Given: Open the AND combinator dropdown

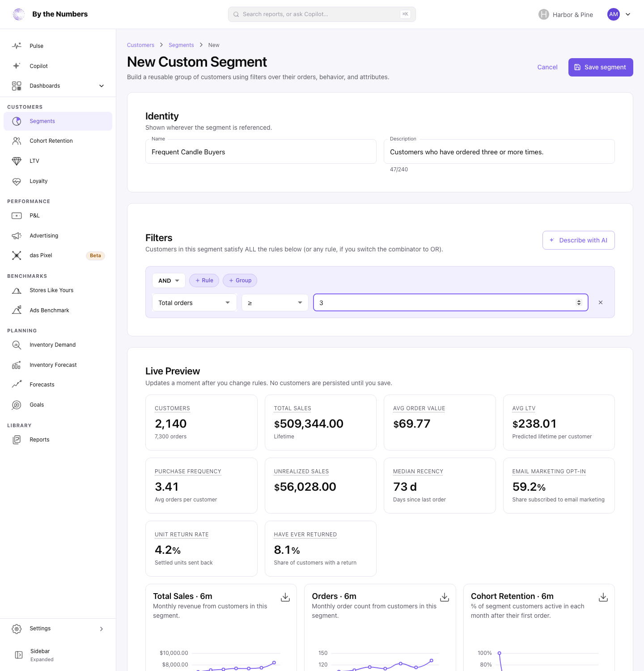Looking at the screenshot, I should click(x=169, y=280).
